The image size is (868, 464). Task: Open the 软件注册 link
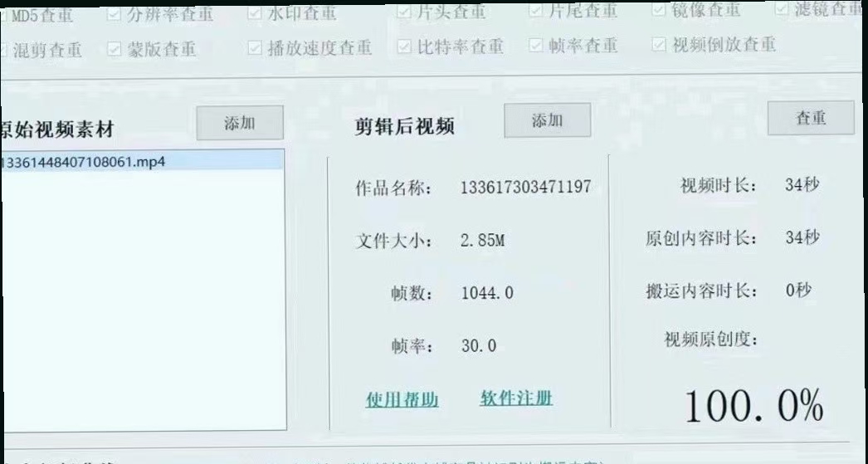tap(516, 398)
